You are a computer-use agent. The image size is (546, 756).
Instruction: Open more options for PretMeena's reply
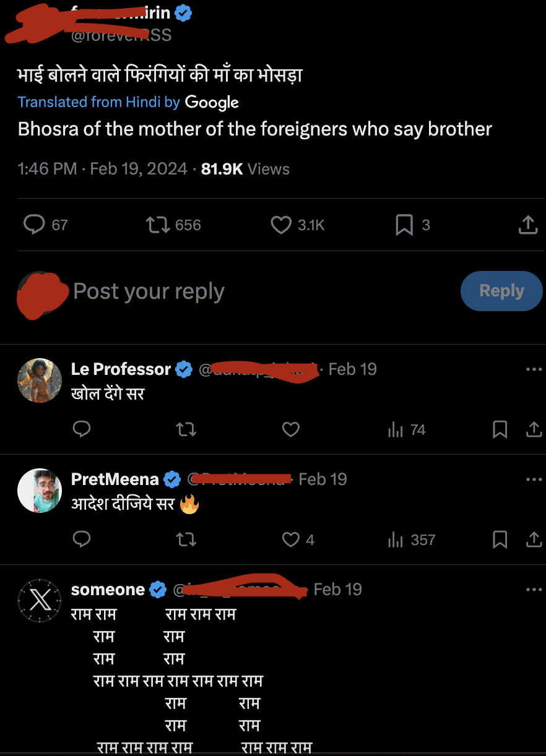(x=533, y=479)
